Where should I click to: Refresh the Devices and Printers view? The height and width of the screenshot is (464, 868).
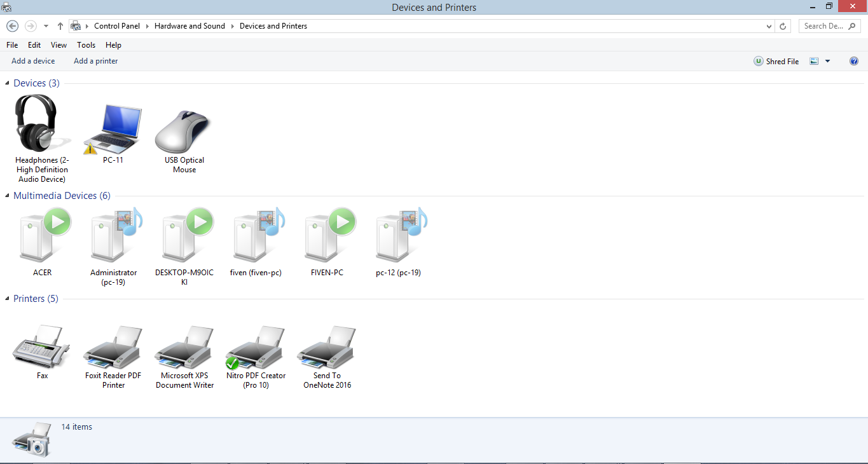783,26
